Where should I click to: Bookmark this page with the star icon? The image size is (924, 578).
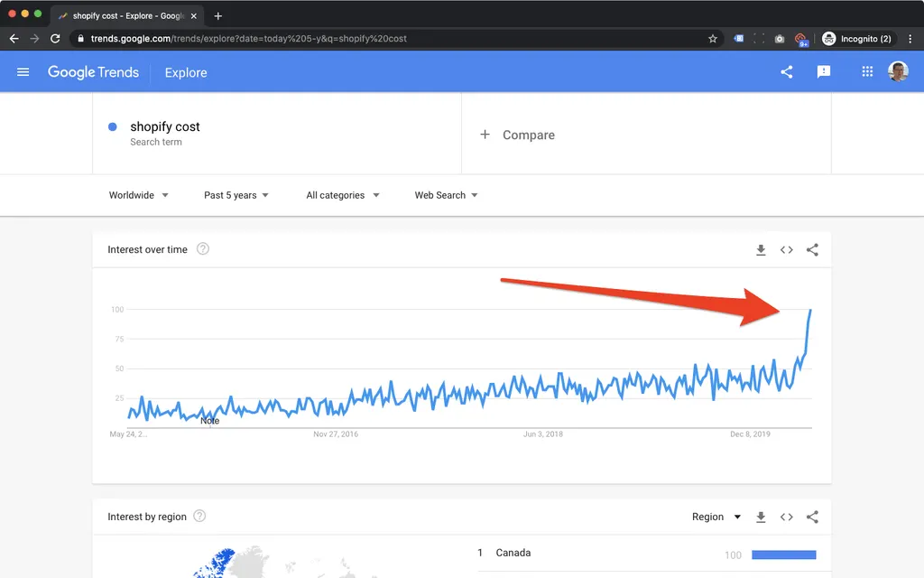(x=713, y=38)
